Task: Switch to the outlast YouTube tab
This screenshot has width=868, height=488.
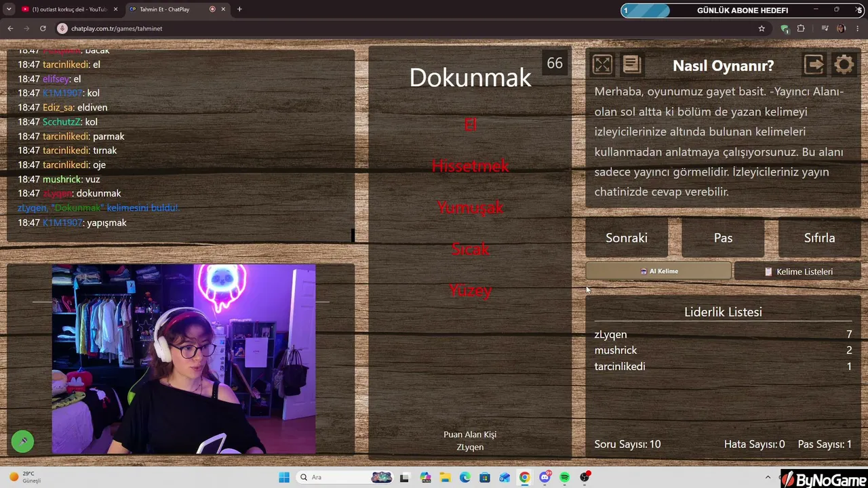Action: tap(69, 9)
